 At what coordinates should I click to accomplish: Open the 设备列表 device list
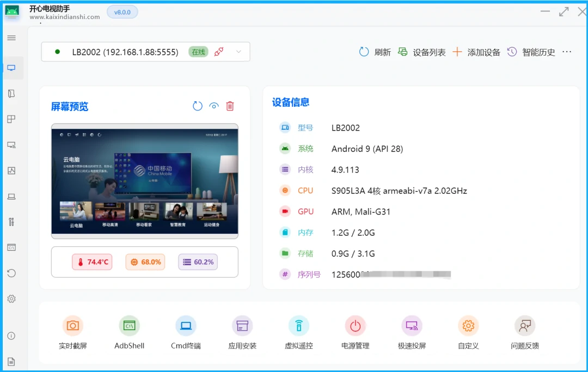pyautogui.click(x=422, y=52)
